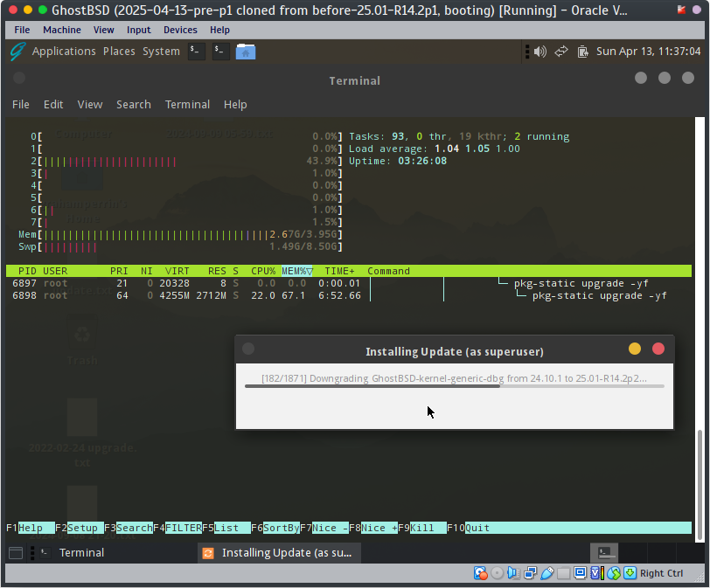Click the workspace switcher terminal thumbnail
This screenshot has width=710, height=588.
click(x=604, y=553)
